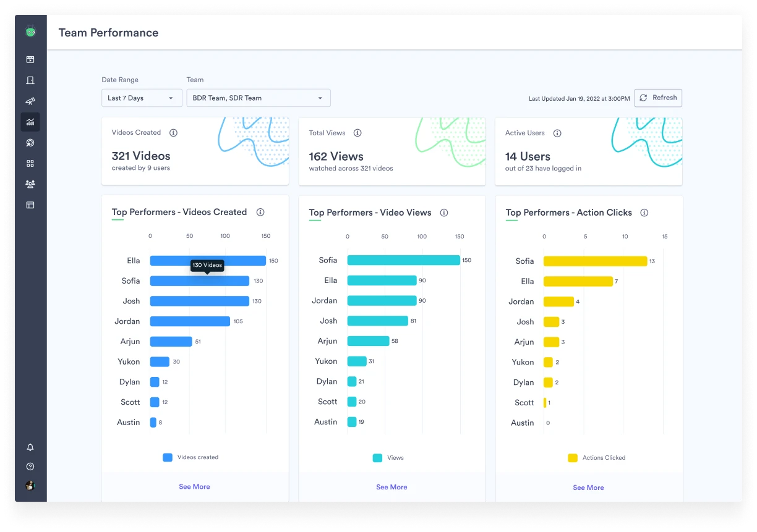
Task: Select the analytics chart icon in sidebar
Action: (x=30, y=122)
